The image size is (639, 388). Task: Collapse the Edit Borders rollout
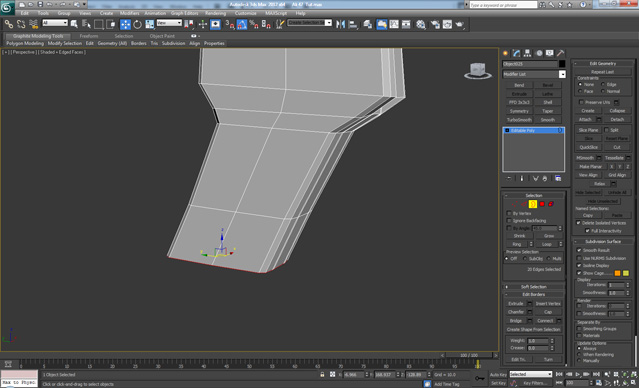[x=533, y=295]
